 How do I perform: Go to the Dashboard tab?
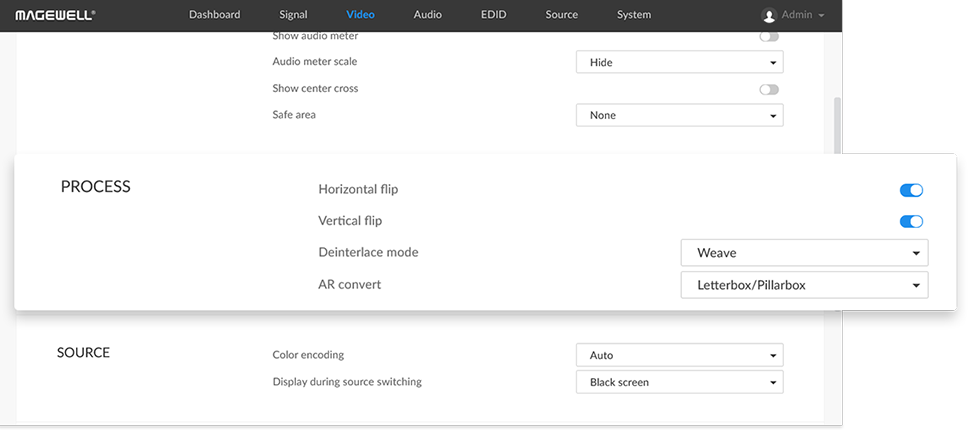pos(214,15)
